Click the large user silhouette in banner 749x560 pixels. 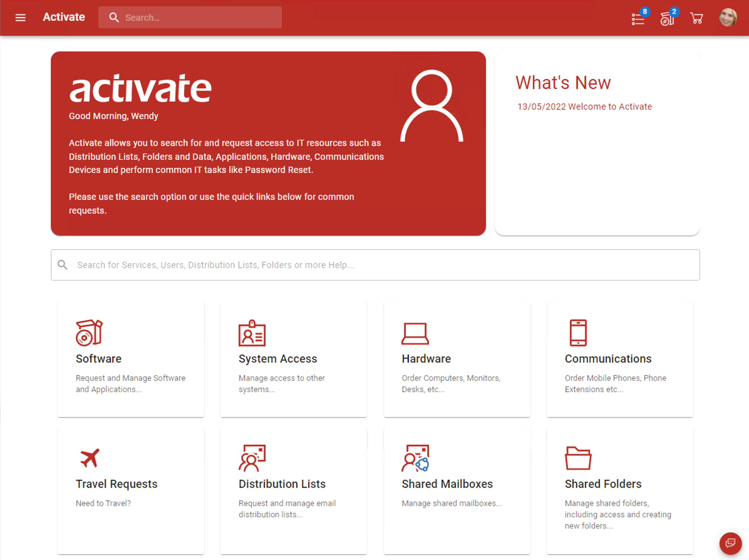tap(431, 106)
